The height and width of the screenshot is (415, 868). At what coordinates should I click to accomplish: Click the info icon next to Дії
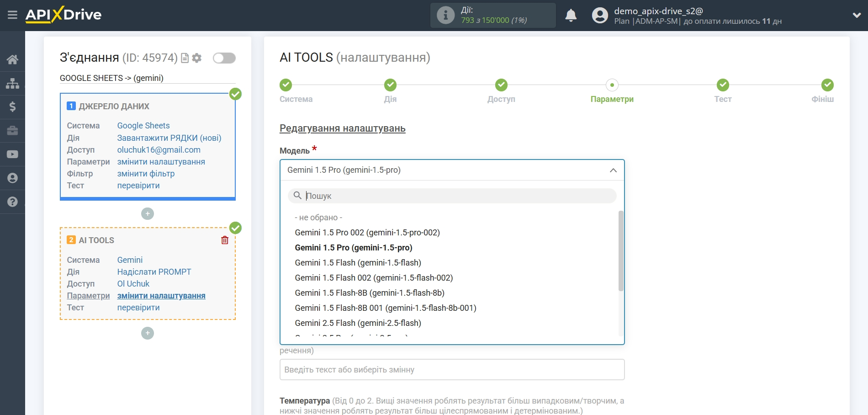click(445, 15)
